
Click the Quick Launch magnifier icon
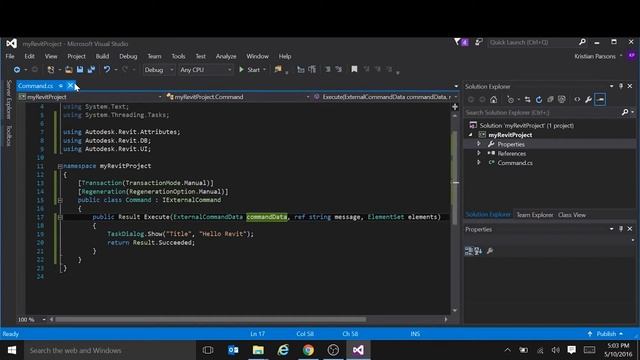(x=582, y=42)
